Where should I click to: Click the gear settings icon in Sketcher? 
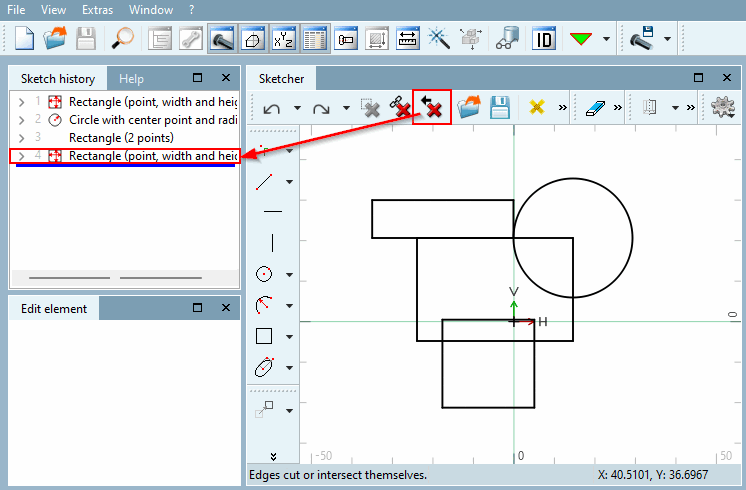(723, 107)
